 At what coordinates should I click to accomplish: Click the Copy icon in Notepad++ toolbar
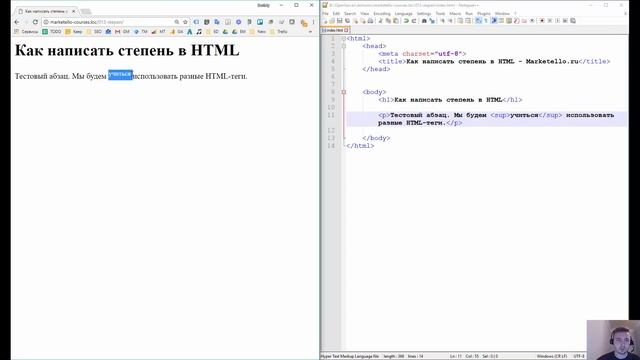(388, 20)
